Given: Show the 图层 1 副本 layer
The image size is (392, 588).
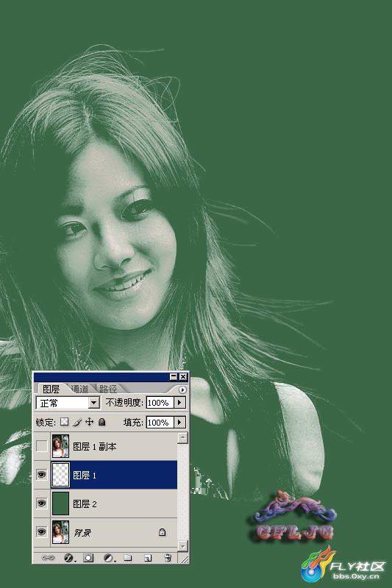Looking at the screenshot, I should click(x=41, y=446).
